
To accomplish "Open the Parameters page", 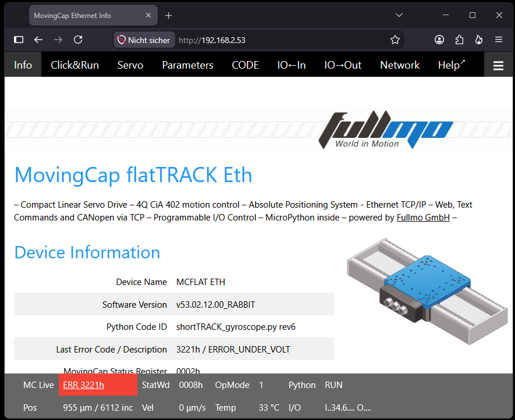I will [x=187, y=65].
